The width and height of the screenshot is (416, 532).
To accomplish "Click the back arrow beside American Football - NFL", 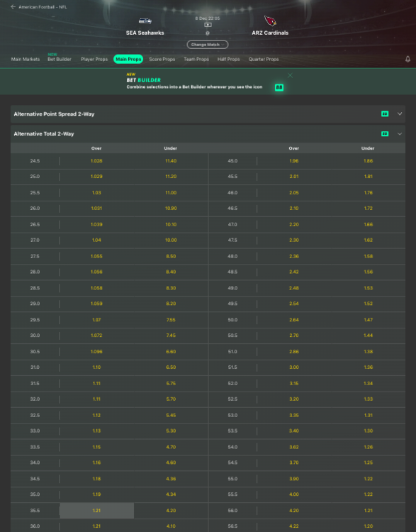I will 13,7.
